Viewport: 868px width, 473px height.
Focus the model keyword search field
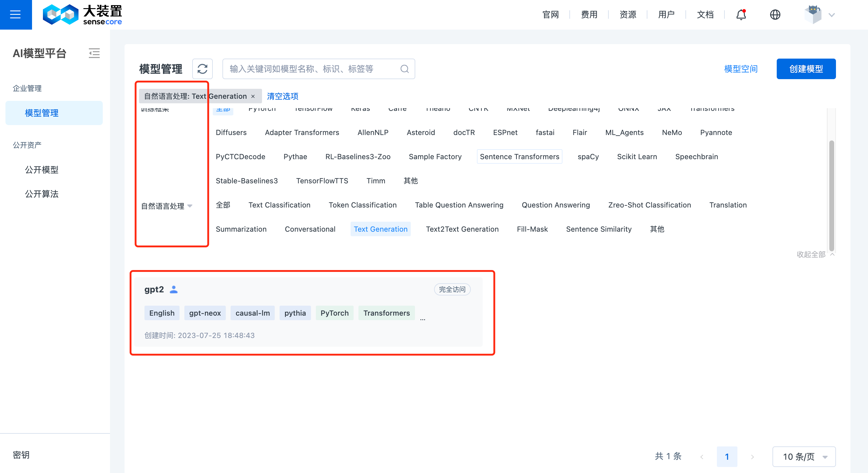319,69
